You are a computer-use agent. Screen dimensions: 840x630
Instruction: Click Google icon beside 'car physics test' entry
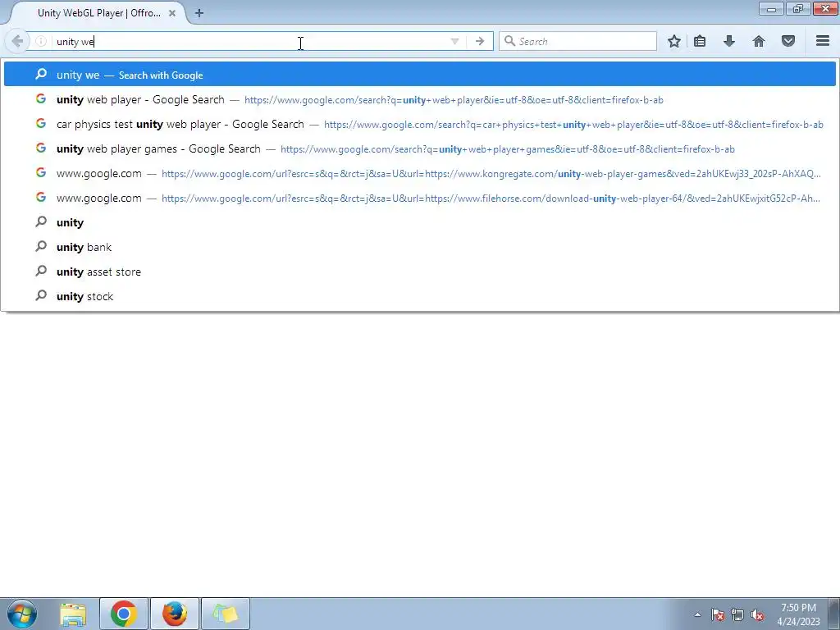(x=41, y=123)
